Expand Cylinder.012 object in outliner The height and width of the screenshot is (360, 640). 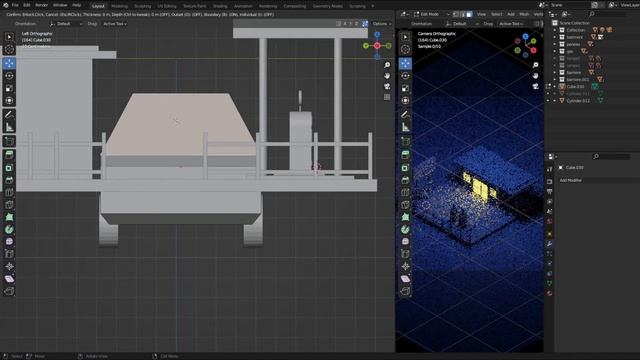pos(555,101)
